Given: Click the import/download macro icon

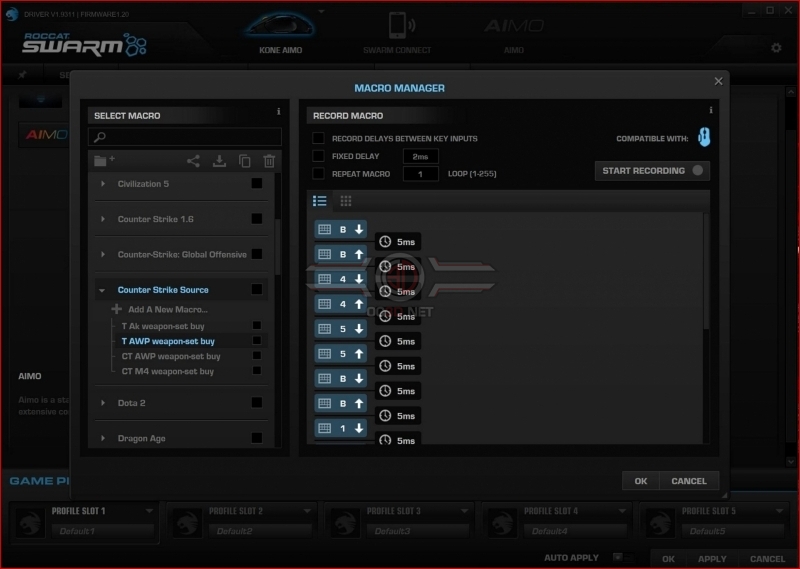Looking at the screenshot, I should [219, 161].
